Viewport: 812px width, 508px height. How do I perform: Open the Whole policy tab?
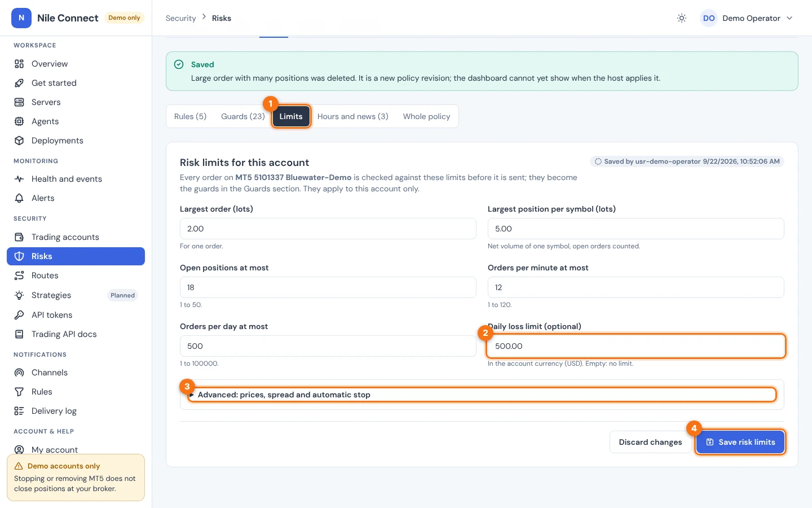click(427, 116)
